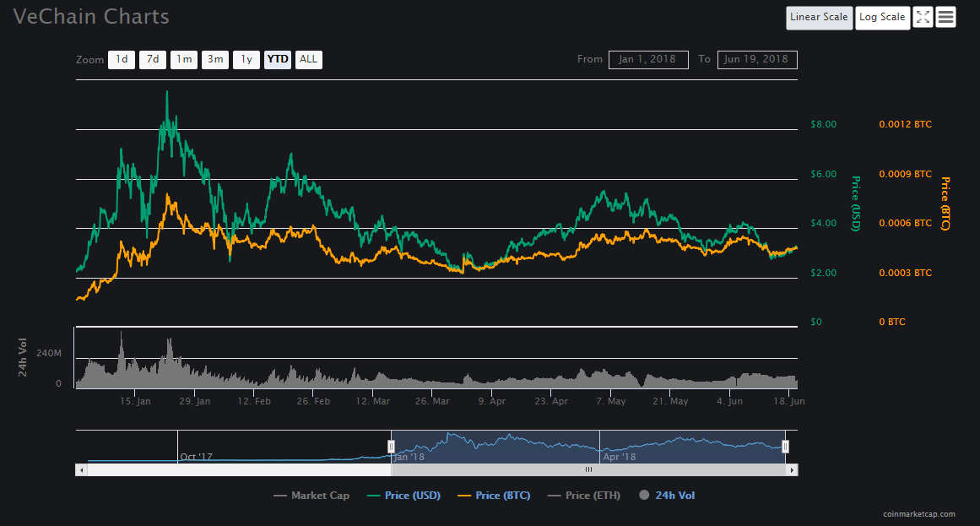Screen dimensions: 980x526
Task: Click the $4.00 axis label
Action: tap(823, 223)
